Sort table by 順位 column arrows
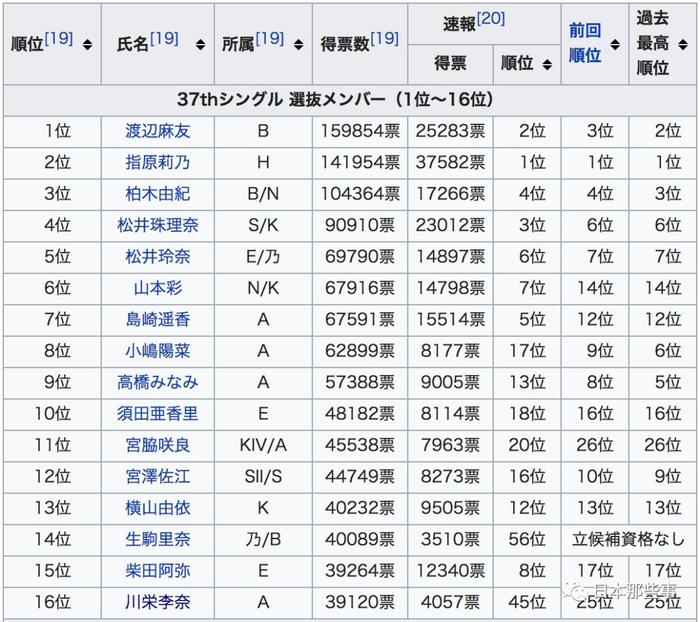 [x=88, y=44]
